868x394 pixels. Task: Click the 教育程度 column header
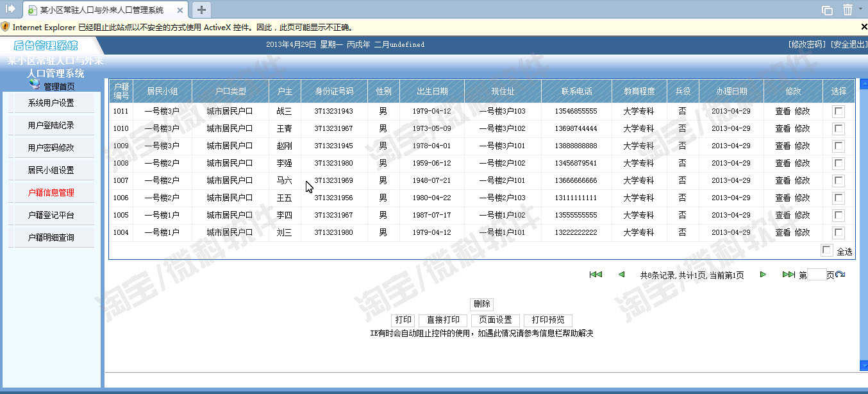[x=639, y=91]
